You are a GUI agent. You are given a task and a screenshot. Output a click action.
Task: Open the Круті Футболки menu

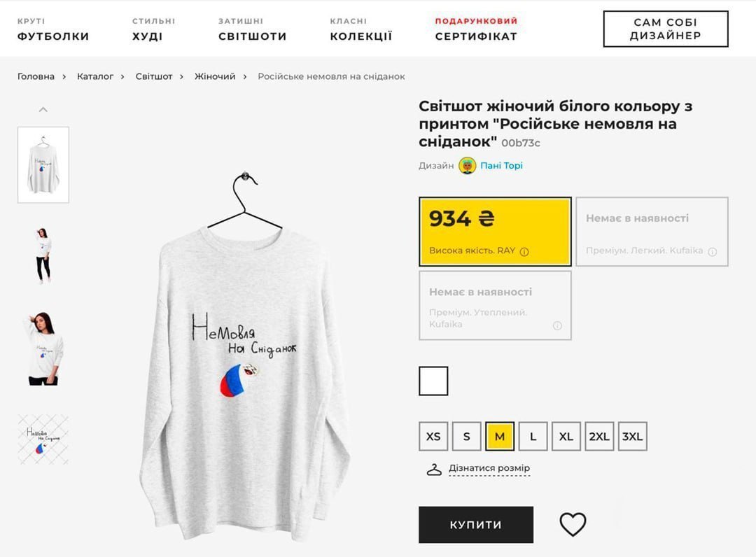click(x=53, y=29)
